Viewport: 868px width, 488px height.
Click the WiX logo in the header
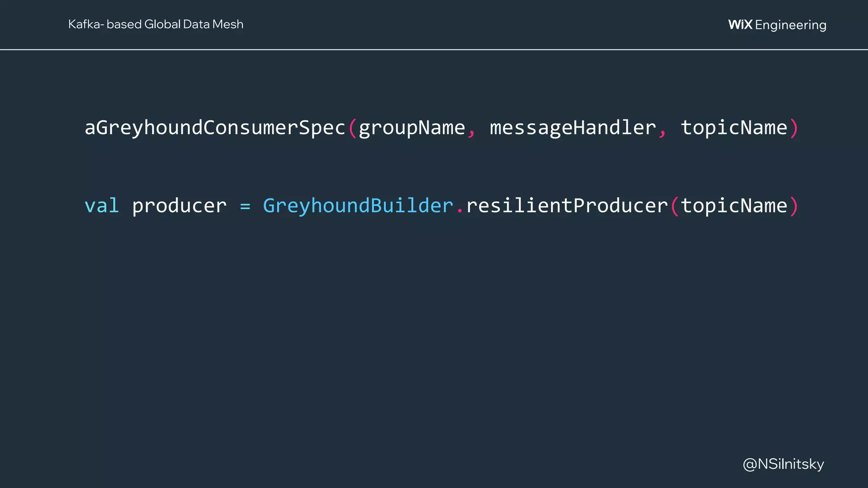click(x=740, y=25)
